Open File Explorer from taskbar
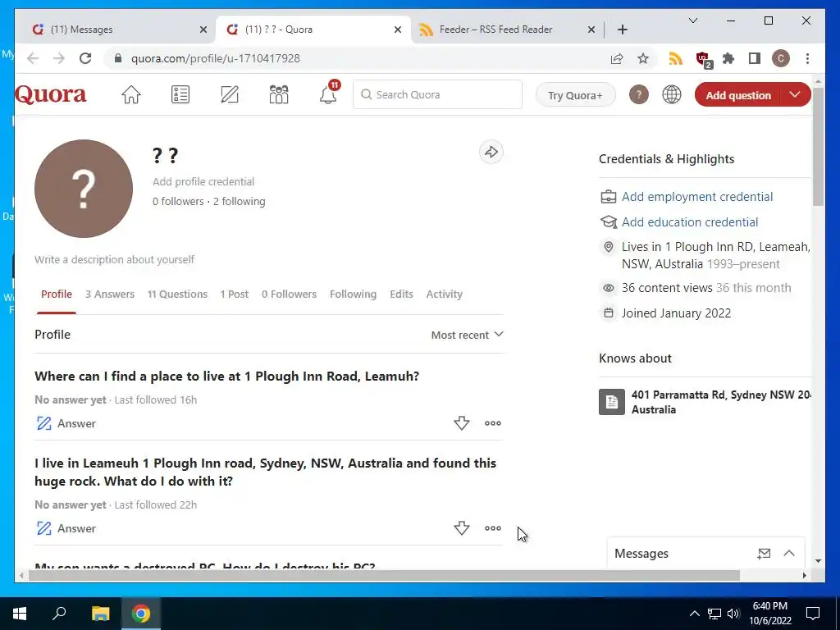Image resolution: width=840 pixels, height=630 pixels. (100, 614)
